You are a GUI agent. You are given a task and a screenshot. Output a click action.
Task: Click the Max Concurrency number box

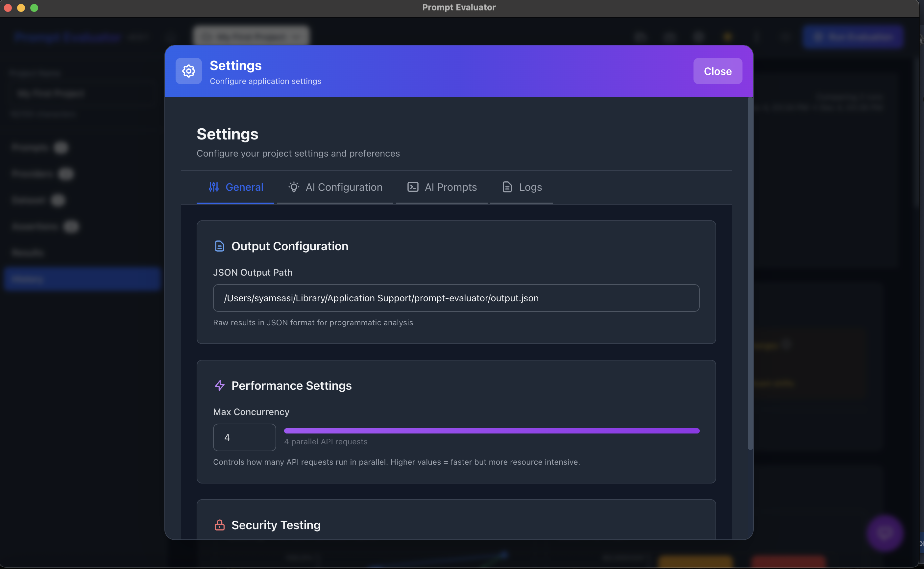tap(244, 437)
